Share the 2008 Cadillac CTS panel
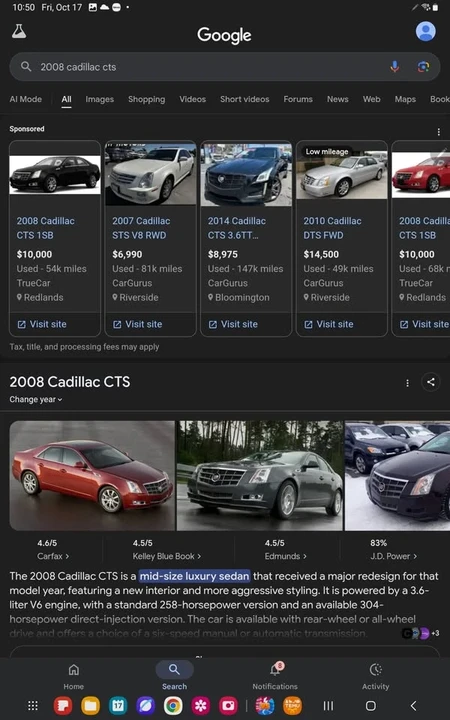The image size is (450, 720). coord(430,382)
